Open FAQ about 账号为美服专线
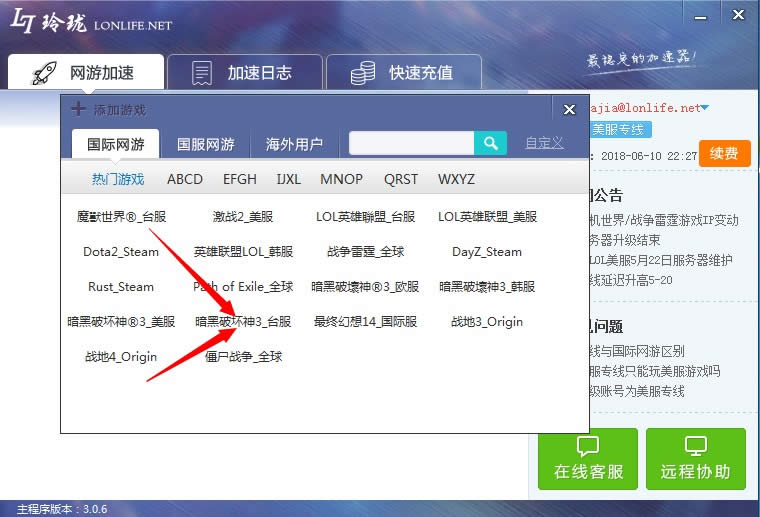760x517 pixels. tap(637, 391)
